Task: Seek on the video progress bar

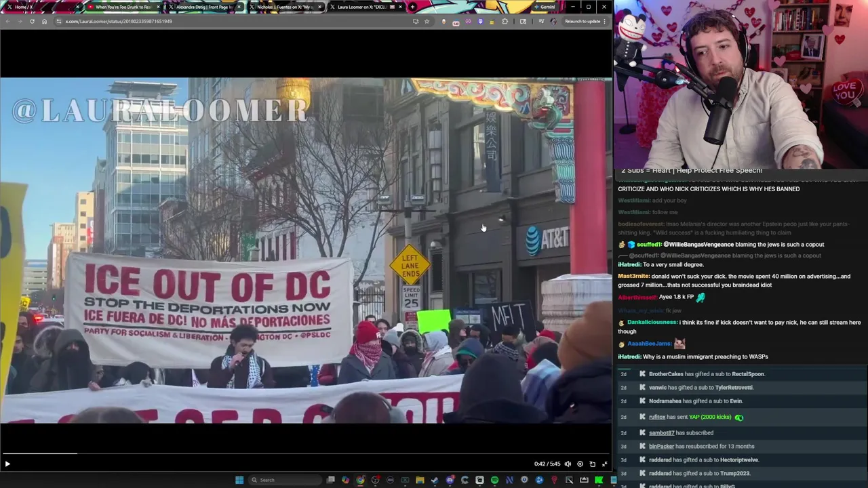Action: pyautogui.click(x=306, y=453)
